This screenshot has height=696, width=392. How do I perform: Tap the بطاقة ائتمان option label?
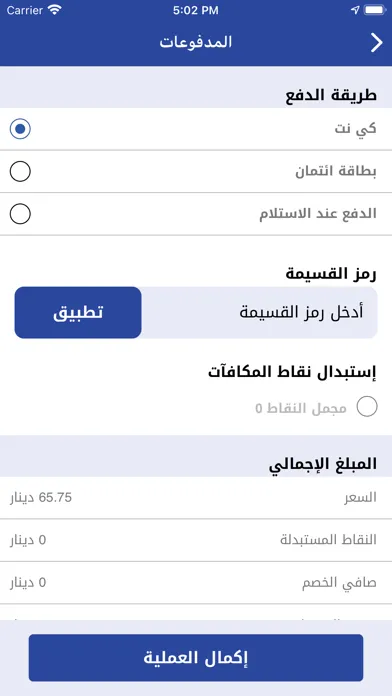coord(336,172)
